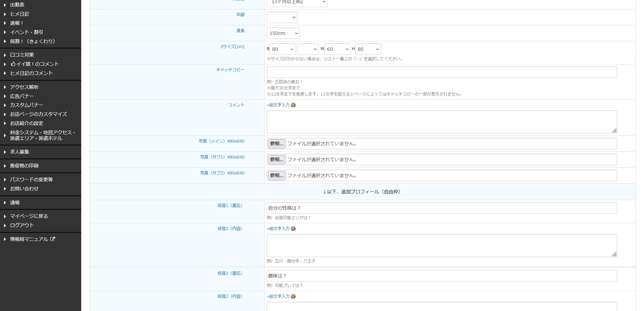Viewport: 644px width, 311px height.
Task: Open the 身長 dropdown showing 150cm
Action: click(x=283, y=33)
